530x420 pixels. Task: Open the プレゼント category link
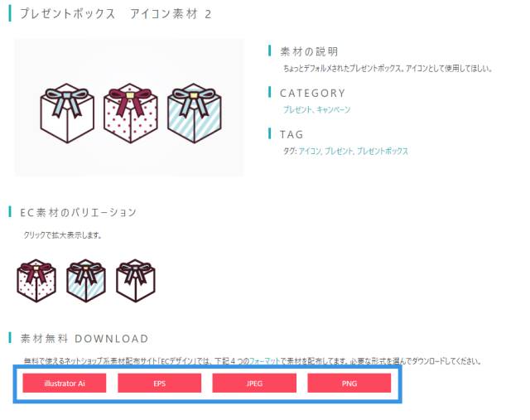[x=296, y=109]
